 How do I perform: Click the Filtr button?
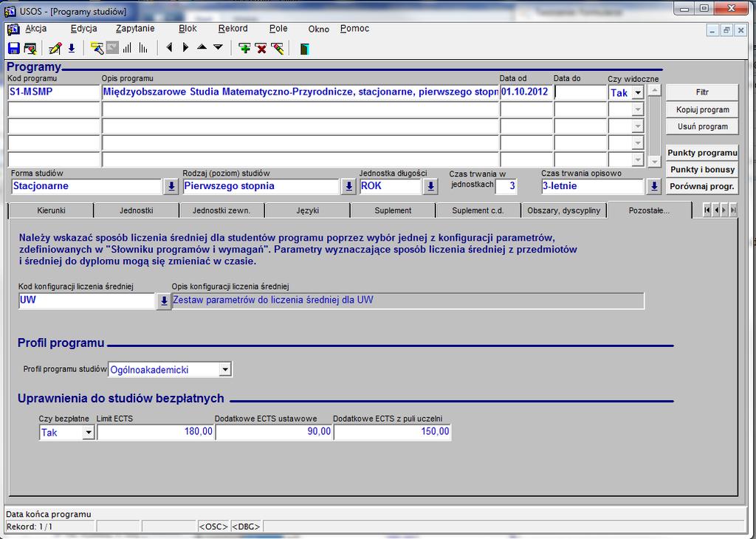(702, 92)
